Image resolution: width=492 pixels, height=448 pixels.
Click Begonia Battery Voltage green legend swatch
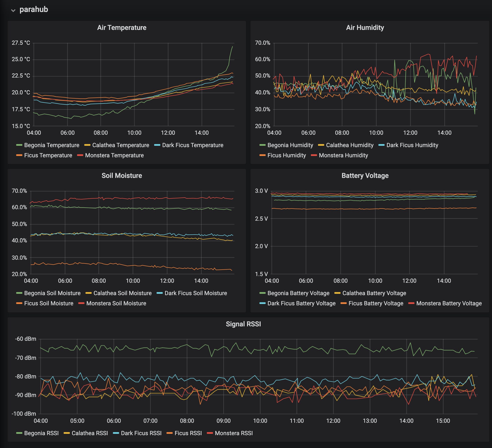262,293
